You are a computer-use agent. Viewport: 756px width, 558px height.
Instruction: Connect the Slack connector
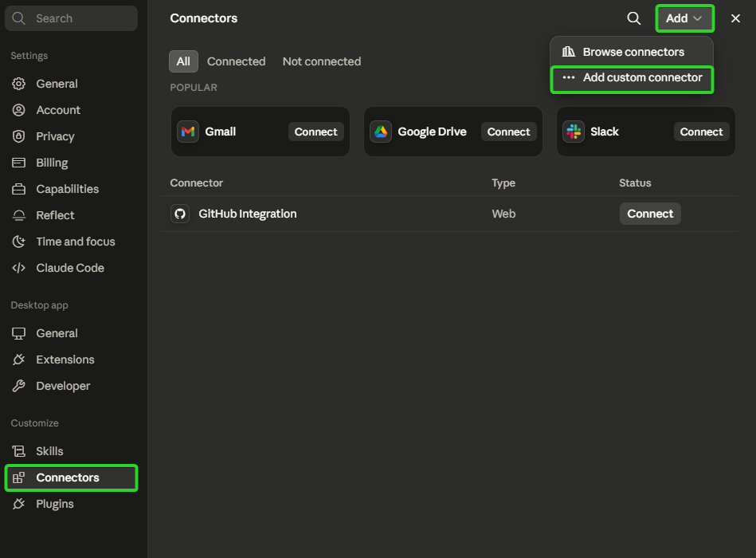click(x=702, y=132)
